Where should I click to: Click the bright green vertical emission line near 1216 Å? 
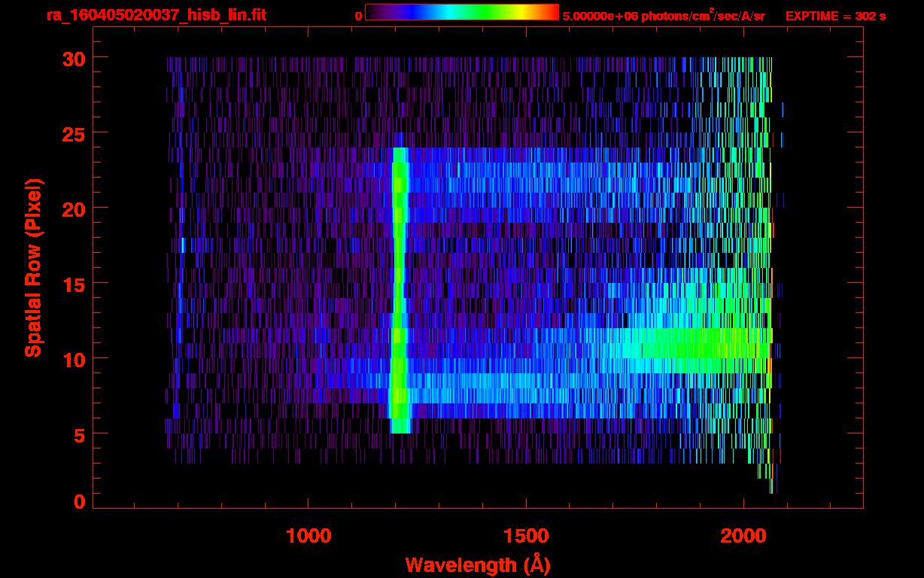[x=400, y=290]
